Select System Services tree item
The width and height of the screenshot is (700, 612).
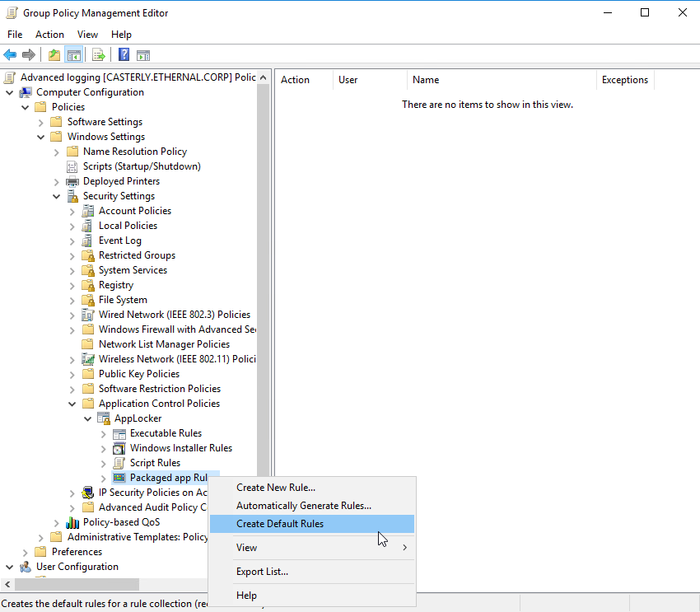click(x=133, y=270)
